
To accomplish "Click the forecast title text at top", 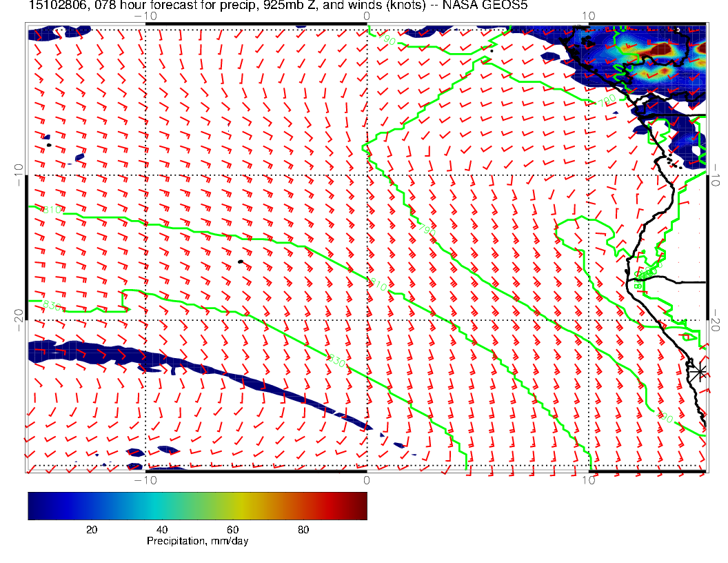I will coord(278,5).
